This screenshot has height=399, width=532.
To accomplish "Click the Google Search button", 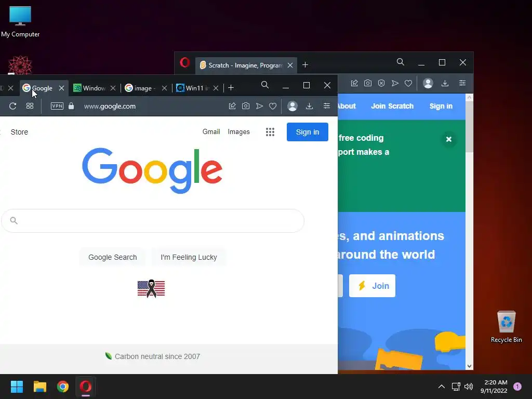I will click(x=112, y=257).
